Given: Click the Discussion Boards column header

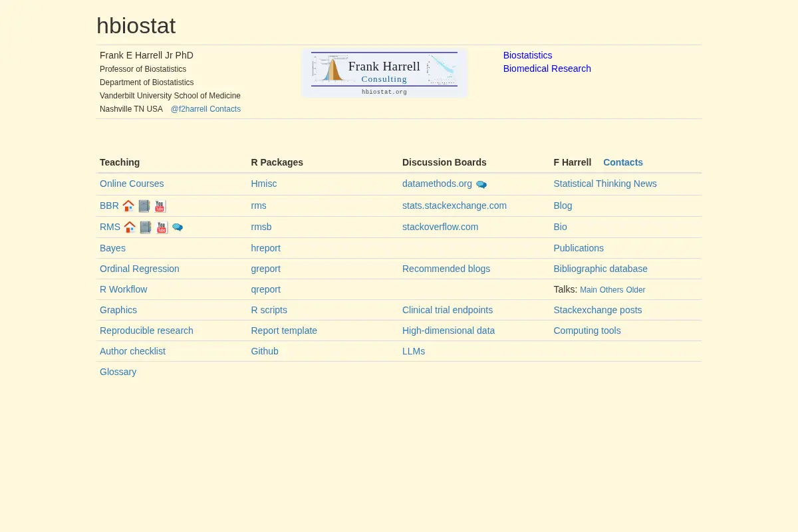Looking at the screenshot, I should [444, 162].
